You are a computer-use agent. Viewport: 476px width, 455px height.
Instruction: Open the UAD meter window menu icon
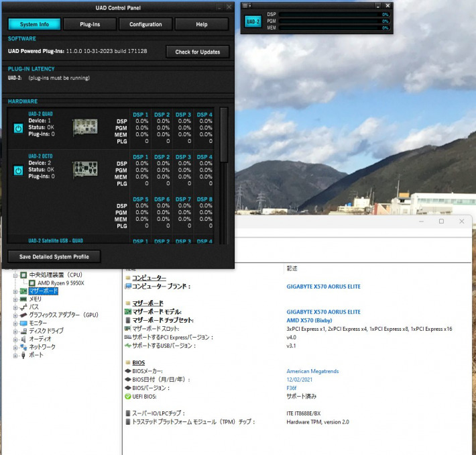click(246, 5)
